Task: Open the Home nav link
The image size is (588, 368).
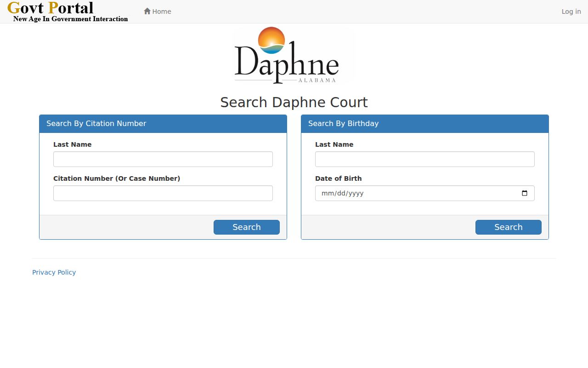Action: 158,11
